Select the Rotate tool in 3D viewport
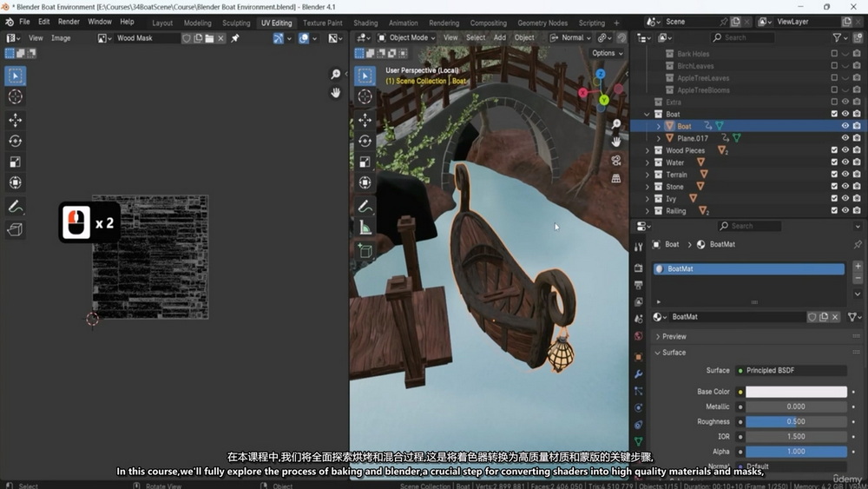Image resolution: width=868 pixels, height=489 pixels. pyautogui.click(x=365, y=141)
